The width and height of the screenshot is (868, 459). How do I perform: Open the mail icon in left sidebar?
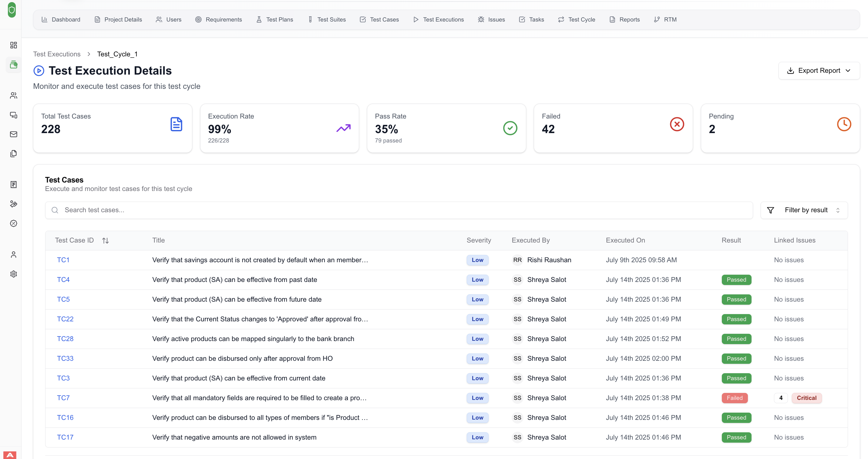pyautogui.click(x=13, y=134)
